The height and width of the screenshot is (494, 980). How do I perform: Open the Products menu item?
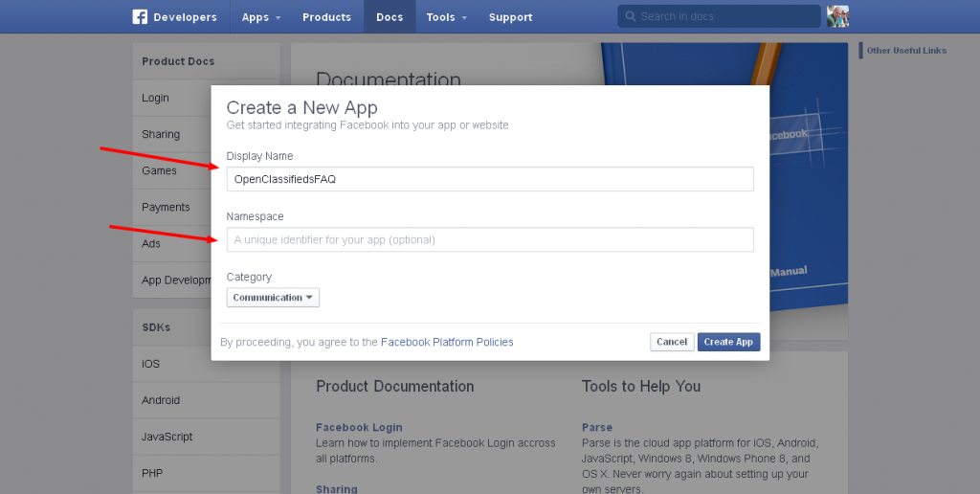326,17
